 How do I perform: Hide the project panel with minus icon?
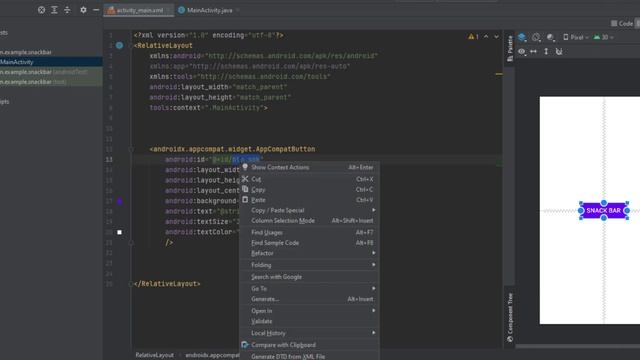tap(96, 10)
